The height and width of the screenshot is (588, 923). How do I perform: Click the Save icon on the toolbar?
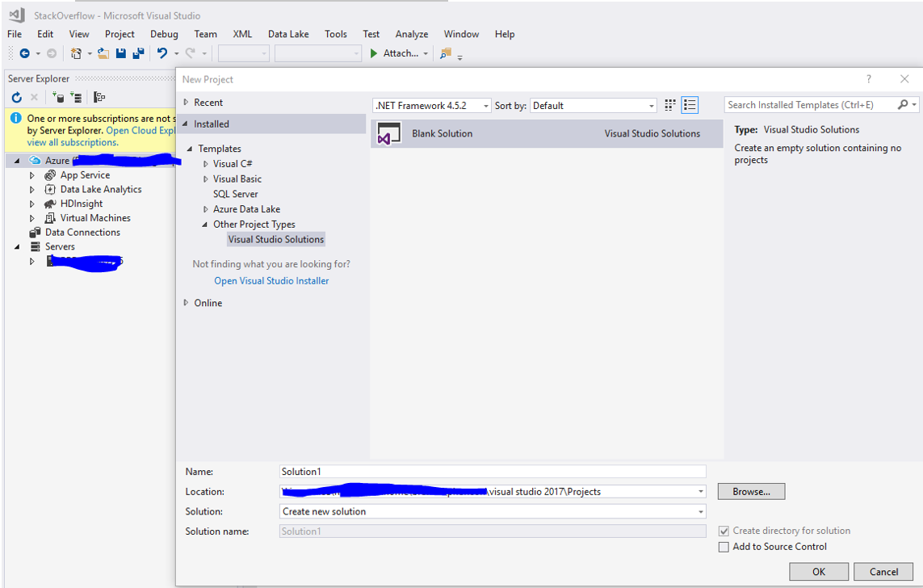coord(121,53)
